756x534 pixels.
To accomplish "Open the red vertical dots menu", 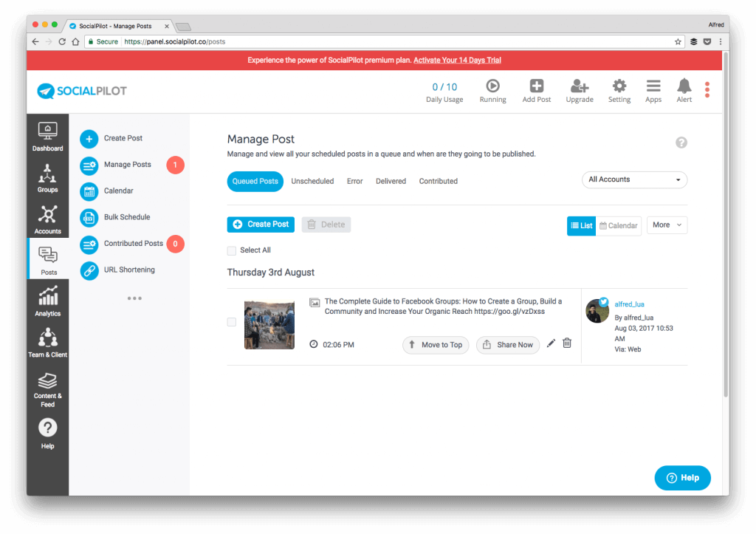I will (707, 89).
